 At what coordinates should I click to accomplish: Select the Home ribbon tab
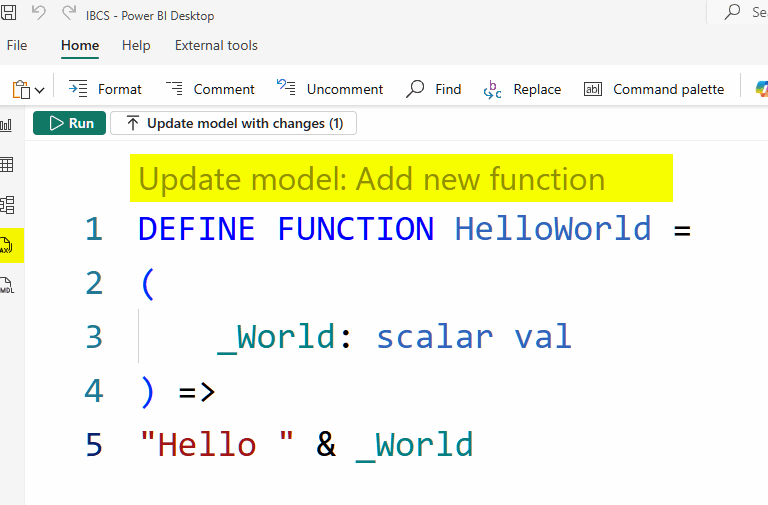coord(80,46)
